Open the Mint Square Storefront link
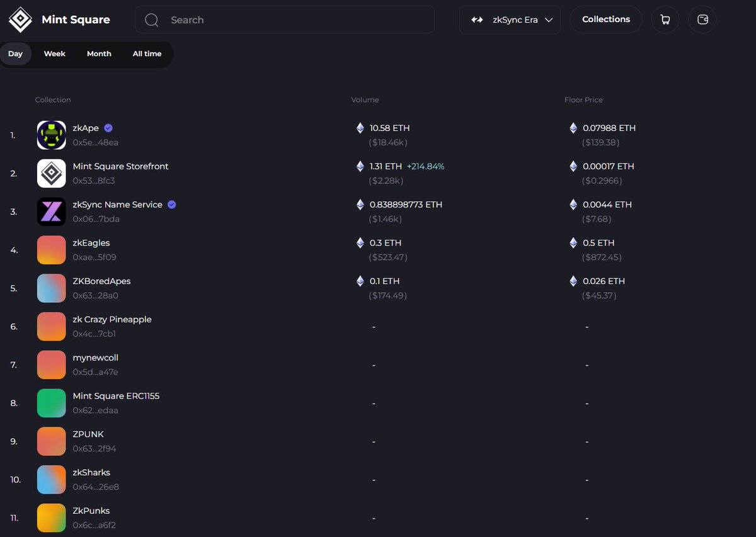 [121, 166]
